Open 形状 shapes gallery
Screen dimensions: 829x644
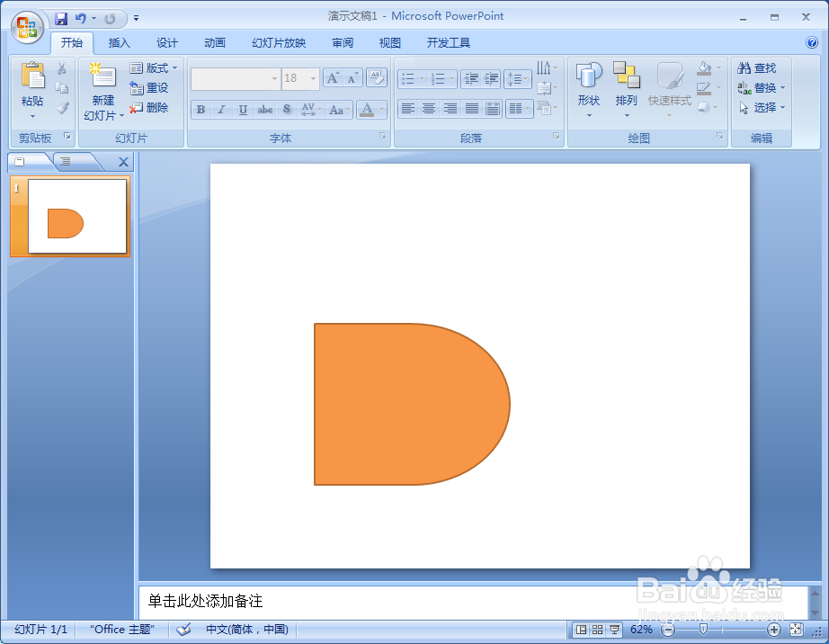tap(588, 88)
